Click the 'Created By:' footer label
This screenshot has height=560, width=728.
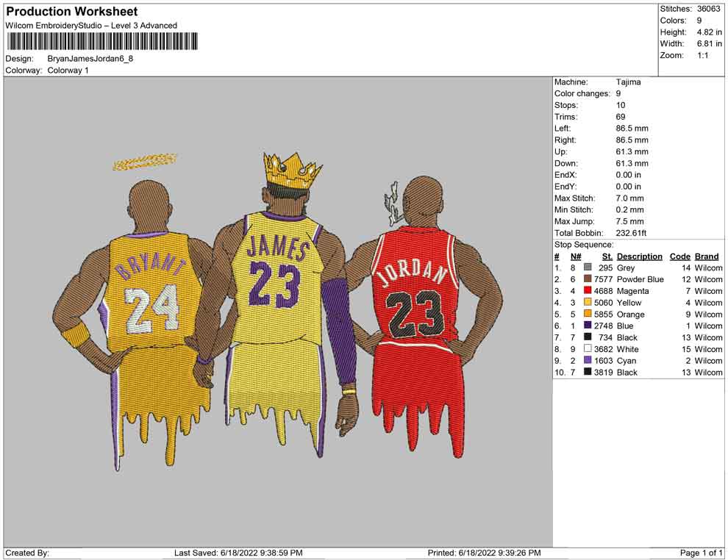tap(27, 553)
